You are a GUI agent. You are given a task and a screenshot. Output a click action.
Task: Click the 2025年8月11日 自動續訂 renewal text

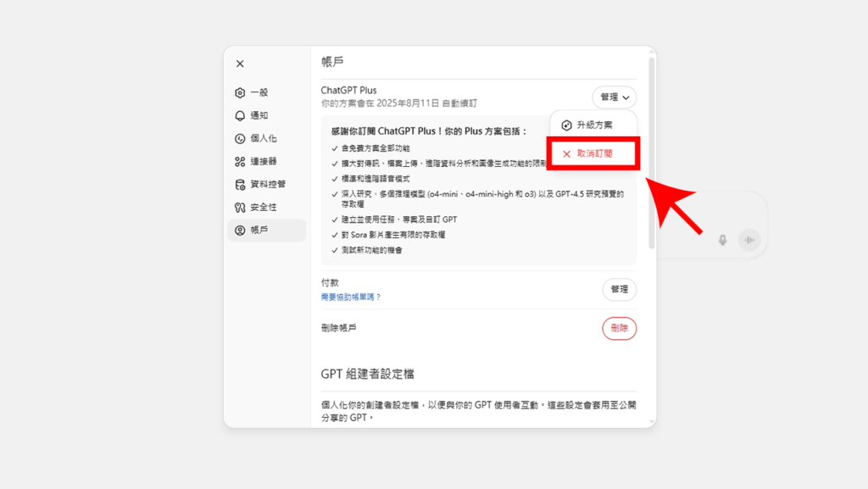pos(427,103)
